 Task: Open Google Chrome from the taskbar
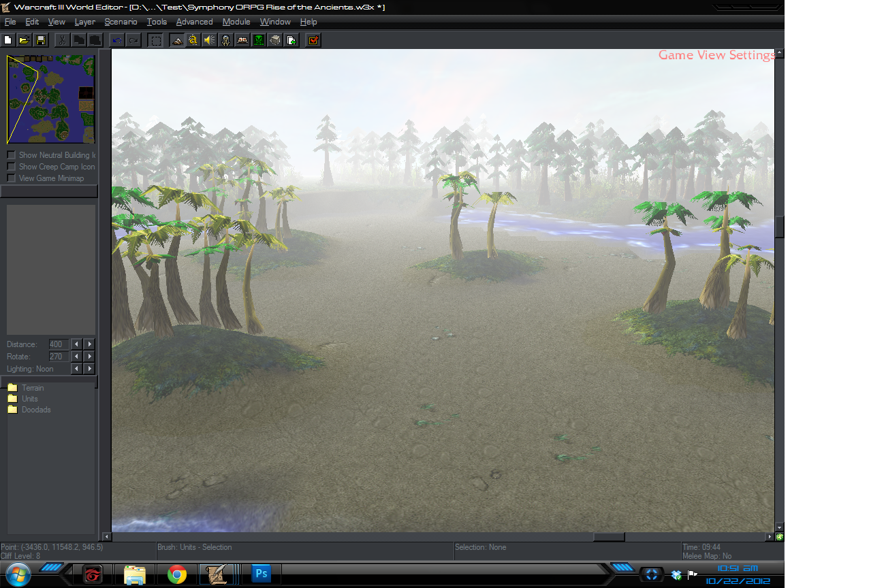pos(177,574)
